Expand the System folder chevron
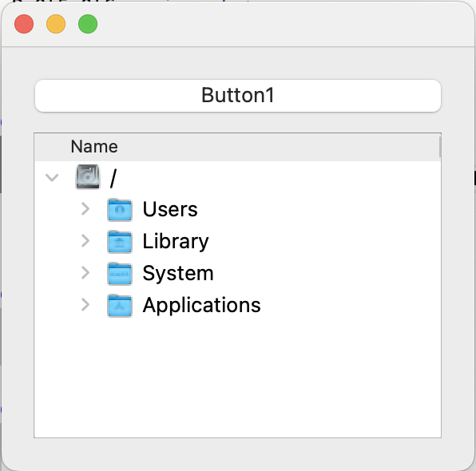Image resolution: width=476 pixels, height=471 pixels. 85,273
